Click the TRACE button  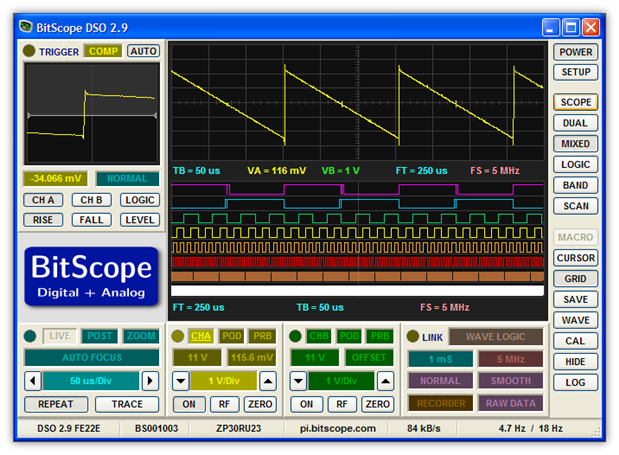[x=127, y=404]
